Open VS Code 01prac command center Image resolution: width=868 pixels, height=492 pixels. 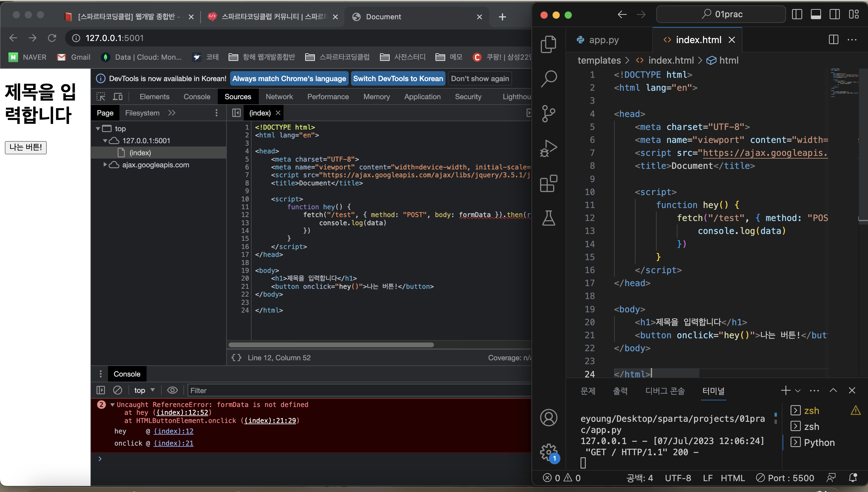click(721, 14)
